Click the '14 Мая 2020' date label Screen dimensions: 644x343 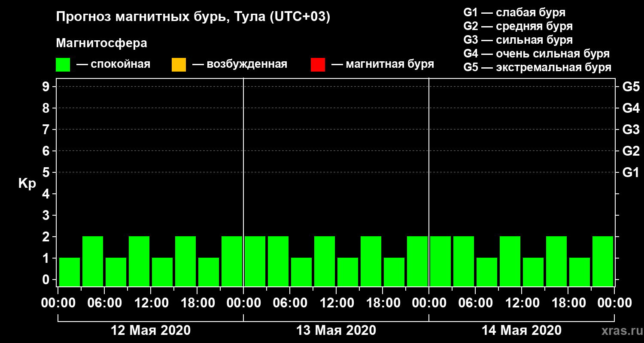pos(522,330)
